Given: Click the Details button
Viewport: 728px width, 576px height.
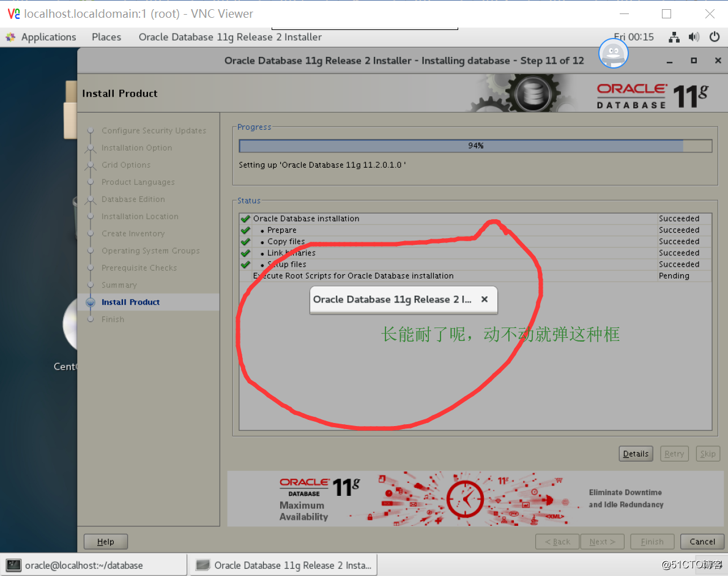Looking at the screenshot, I should tap(636, 454).
